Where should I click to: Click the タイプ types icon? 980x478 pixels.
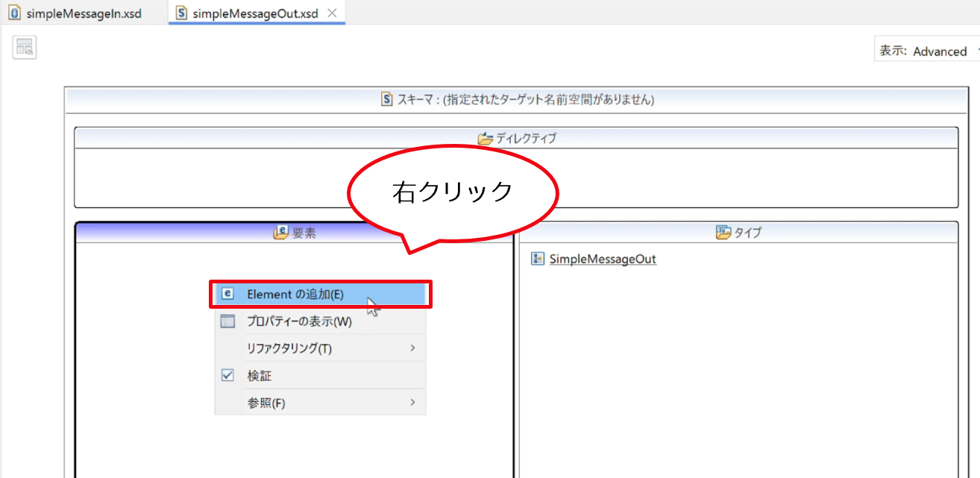[x=723, y=233]
